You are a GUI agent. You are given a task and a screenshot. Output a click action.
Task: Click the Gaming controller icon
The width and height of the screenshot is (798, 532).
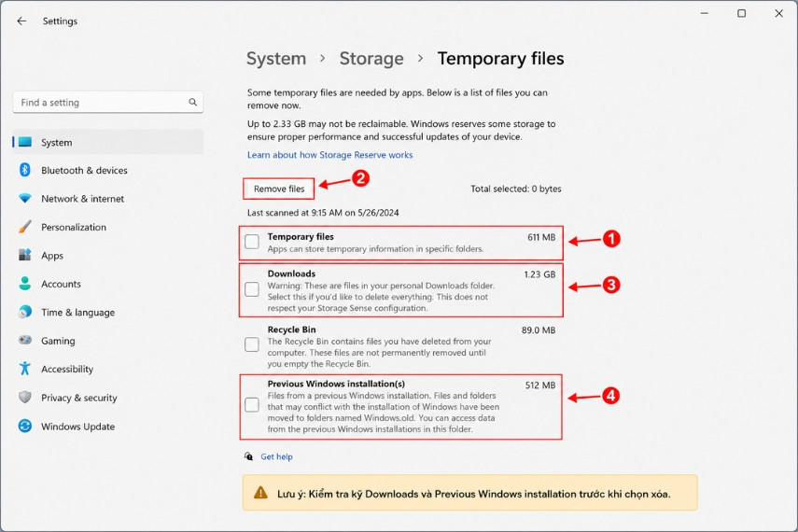point(25,340)
